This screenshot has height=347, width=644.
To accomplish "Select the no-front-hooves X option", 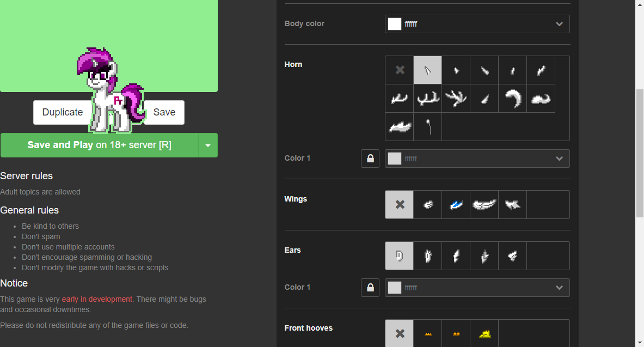I will (x=400, y=333).
